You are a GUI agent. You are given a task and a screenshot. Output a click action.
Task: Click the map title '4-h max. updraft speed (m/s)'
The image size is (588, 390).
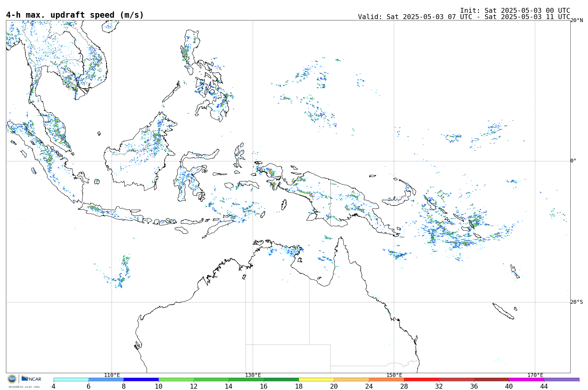(x=75, y=15)
